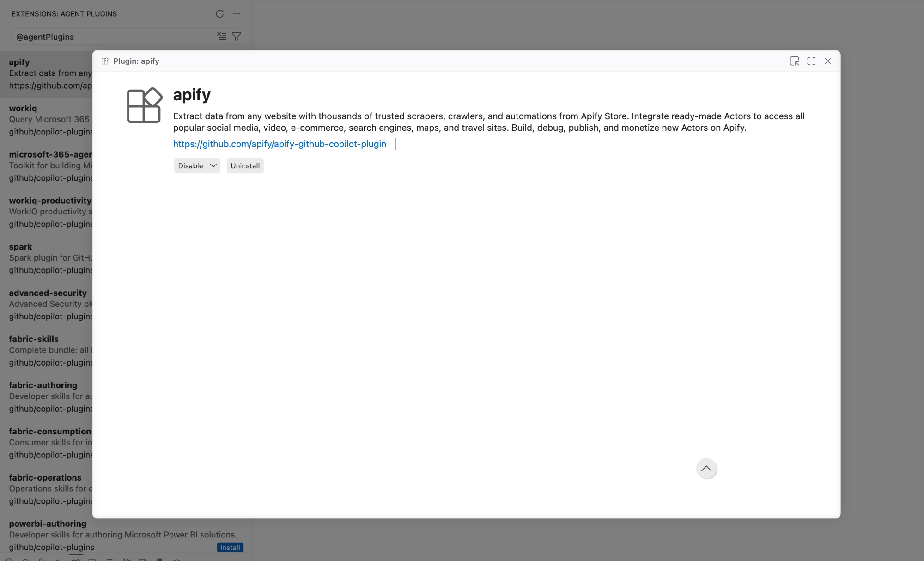Select the advanced-security plugin entry
The height and width of the screenshot is (561, 924).
click(x=46, y=305)
